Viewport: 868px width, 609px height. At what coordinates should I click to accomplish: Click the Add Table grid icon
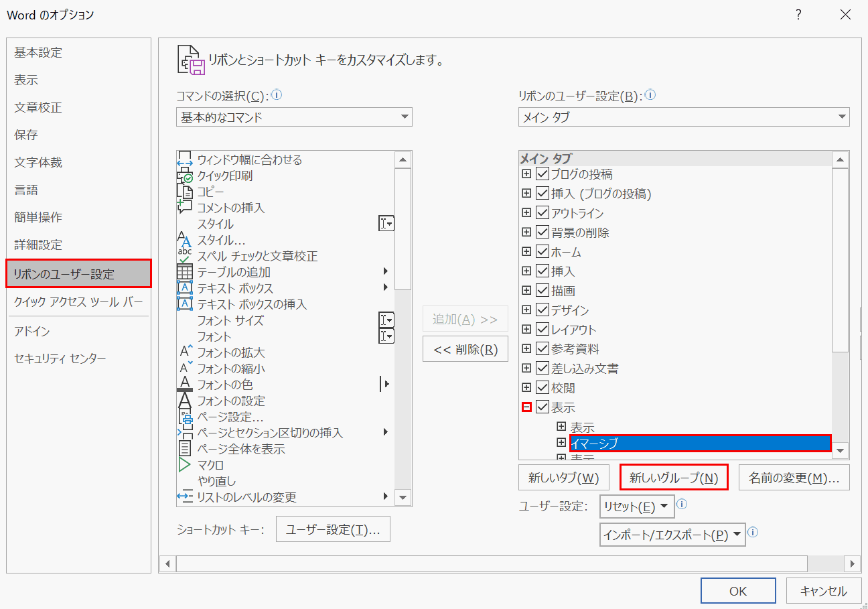pyautogui.click(x=184, y=272)
